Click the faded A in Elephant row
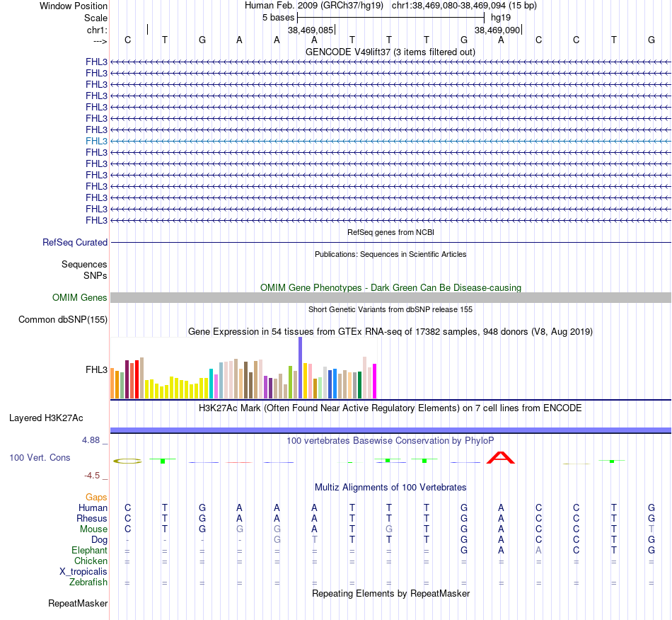672x620 pixels. point(538,550)
